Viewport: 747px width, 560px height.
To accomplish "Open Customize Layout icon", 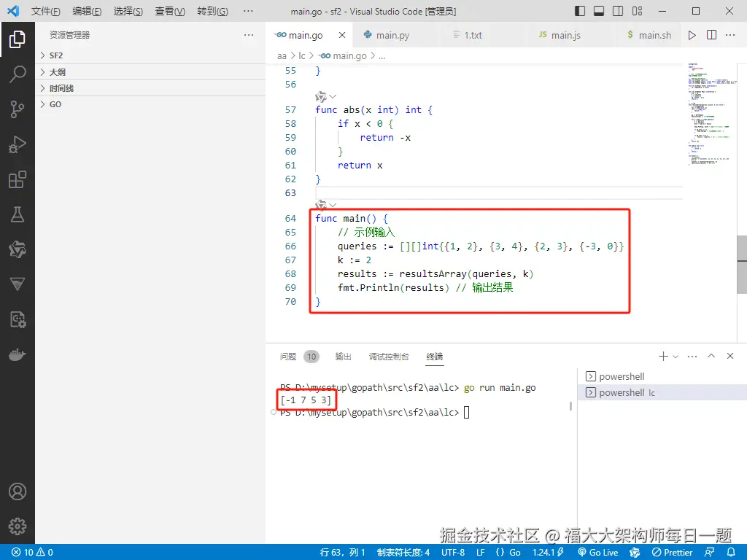I will pyautogui.click(x=637, y=11).
